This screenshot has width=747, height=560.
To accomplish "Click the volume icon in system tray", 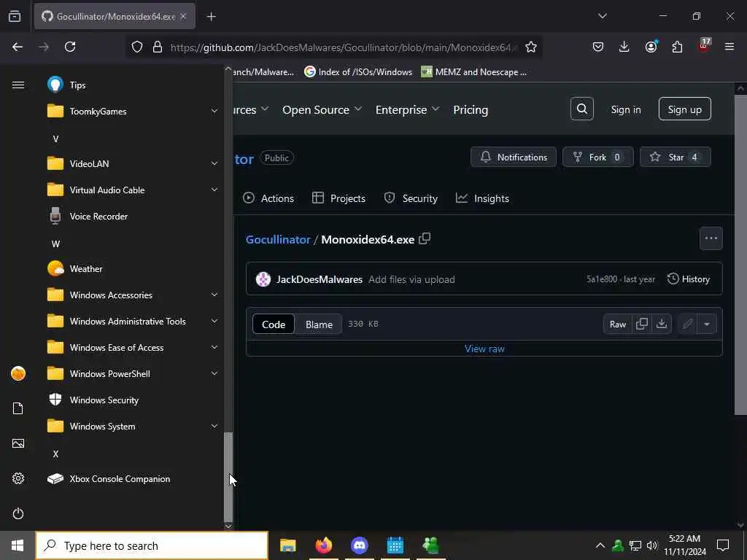I will (x=651, y=545).
